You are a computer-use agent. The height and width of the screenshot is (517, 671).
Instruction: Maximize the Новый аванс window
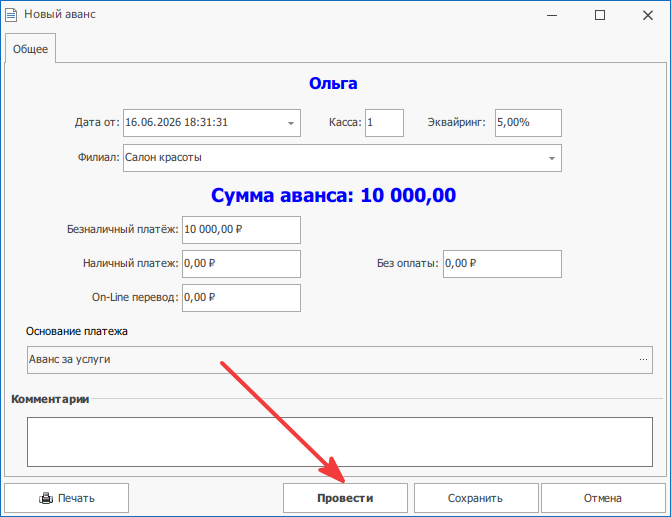coord(600,15)
